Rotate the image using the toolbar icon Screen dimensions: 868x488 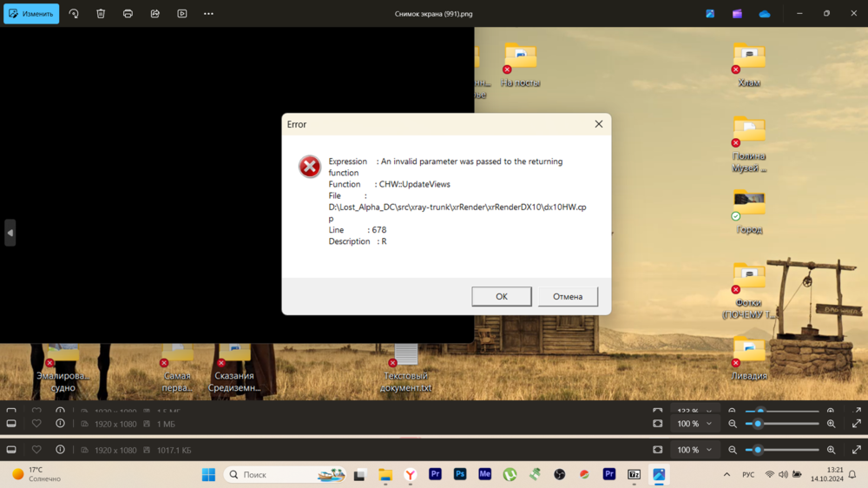pos(74,14)
